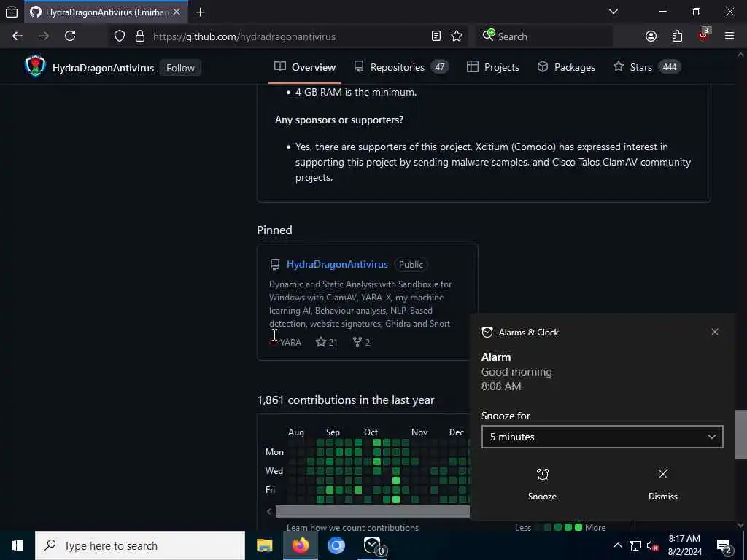Click the network icon in system tray

(x=635, y=545)
